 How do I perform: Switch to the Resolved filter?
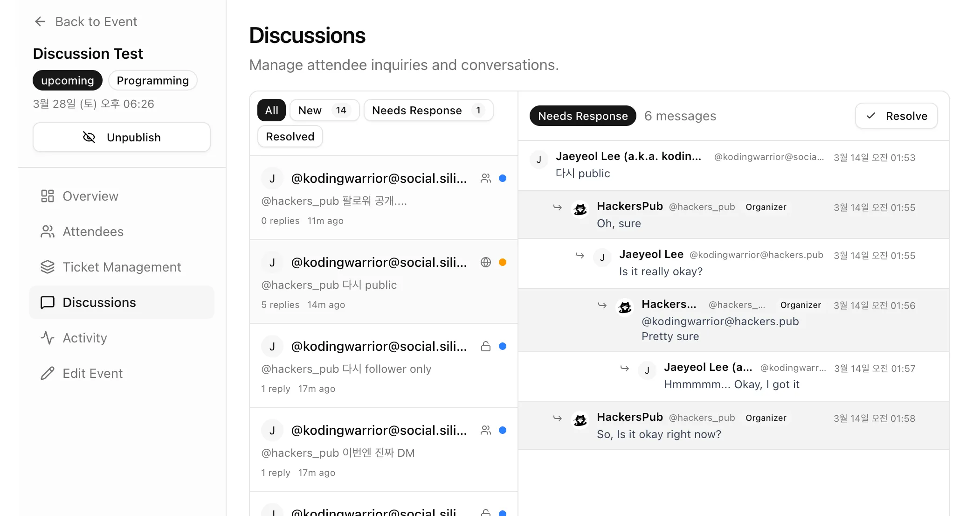click(x=290, y=136)
